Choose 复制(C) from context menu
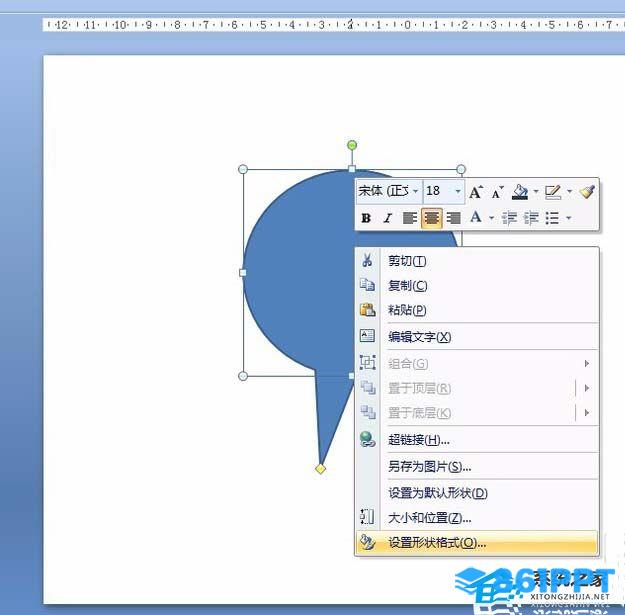Viewport: 625px width, 615px height. [x=477, y=286]
